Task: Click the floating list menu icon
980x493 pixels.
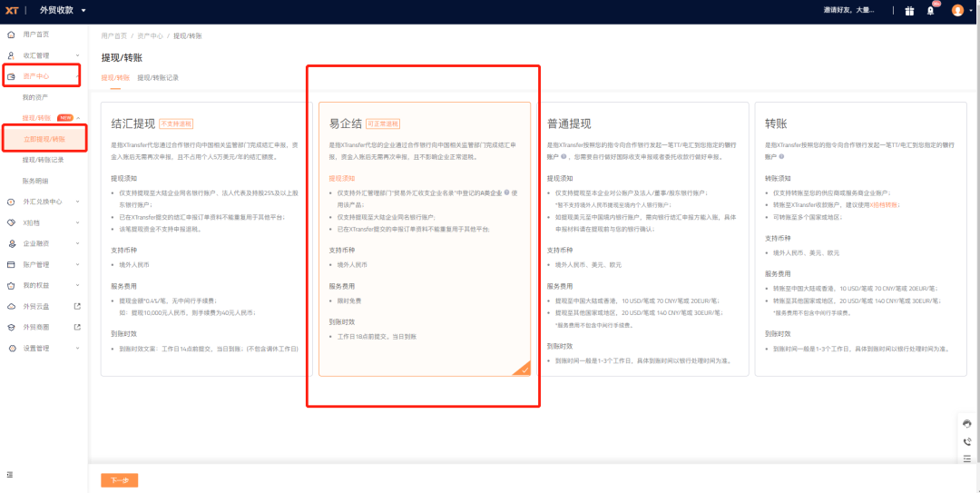Action: (x=967, y=458)
